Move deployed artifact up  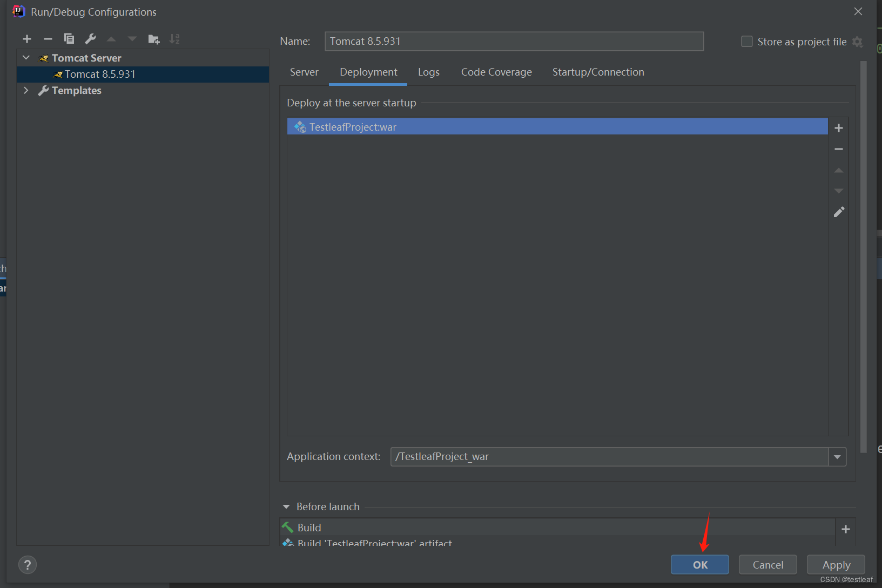point(839,170)
